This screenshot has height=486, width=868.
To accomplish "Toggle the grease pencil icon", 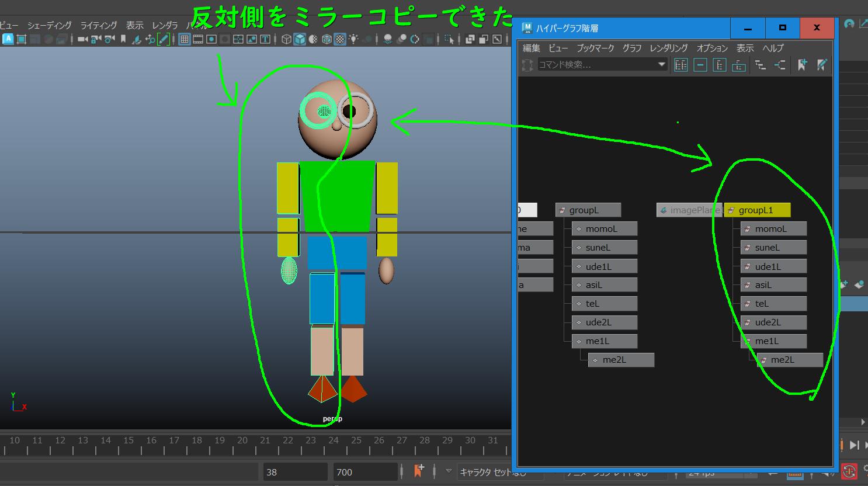I will 164,39.
